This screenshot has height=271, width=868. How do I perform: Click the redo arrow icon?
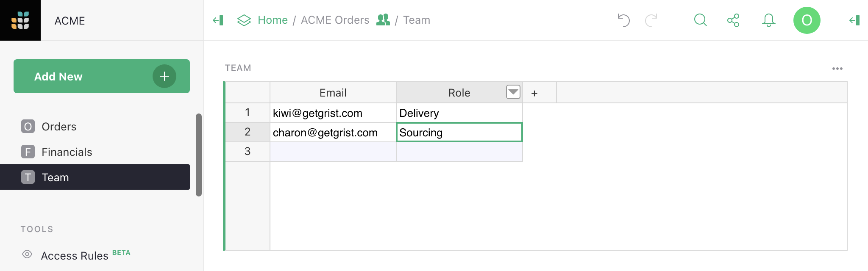[x=651, y=20]
